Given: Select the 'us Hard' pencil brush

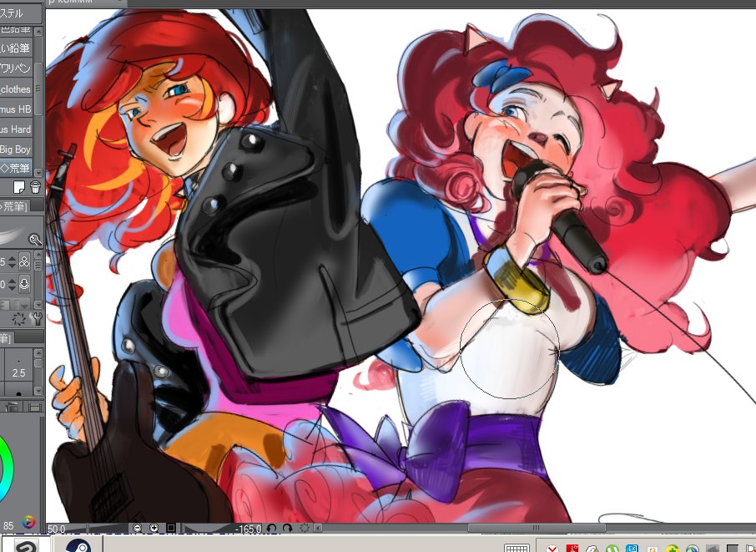Looking at the screenshot, I should click(15, 129).
